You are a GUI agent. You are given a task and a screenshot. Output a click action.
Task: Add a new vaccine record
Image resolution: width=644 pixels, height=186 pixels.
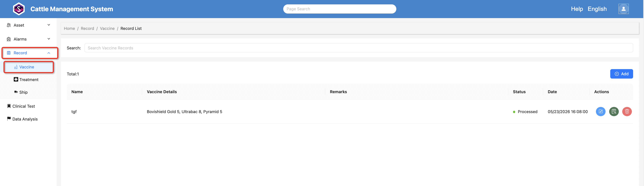pyautogui.click(x=622, y=74)
